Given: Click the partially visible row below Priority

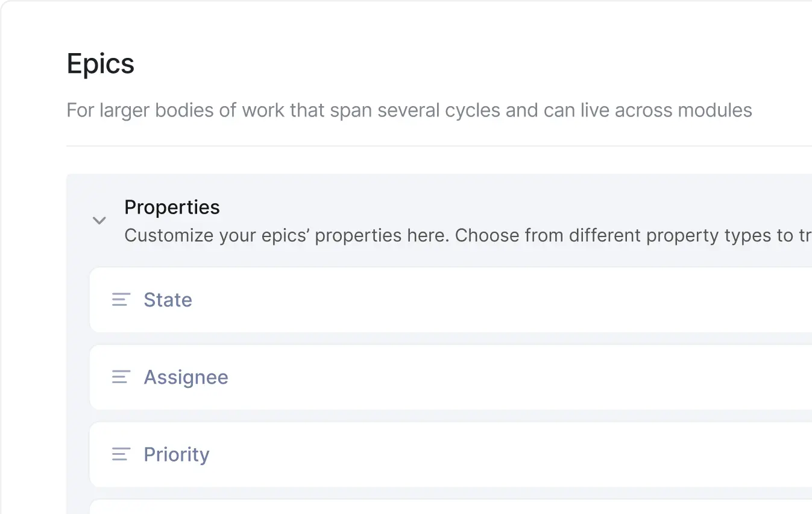Looking at the screenshot, I should pos(422,507).
